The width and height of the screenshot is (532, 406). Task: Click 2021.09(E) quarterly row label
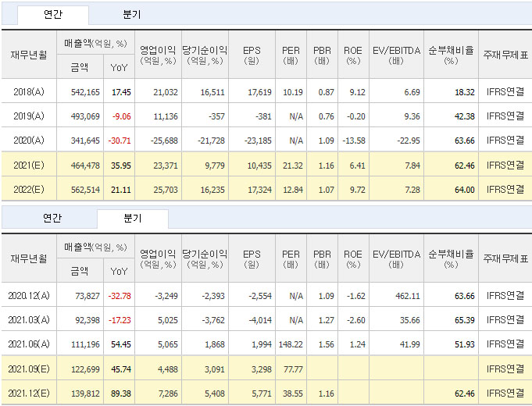29,369
